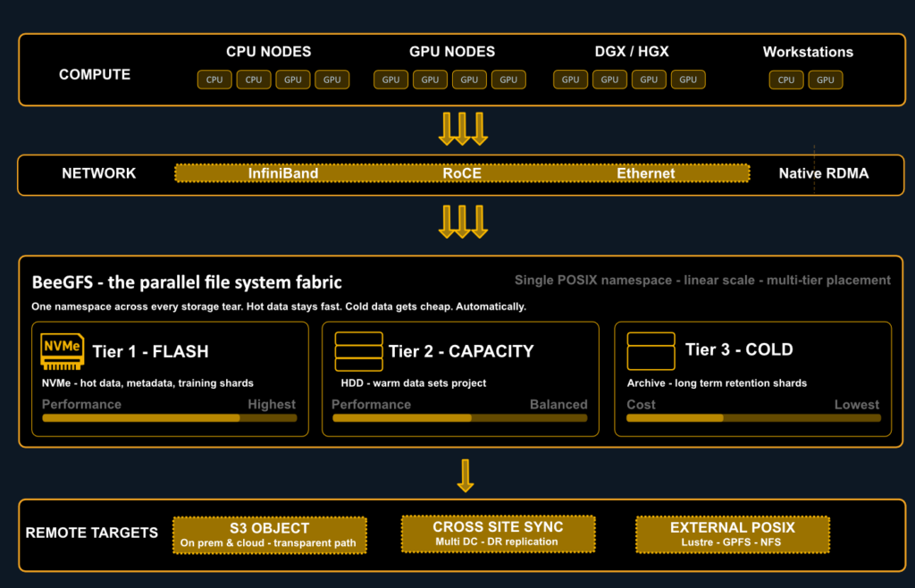Viewport: 915px width, 588px height.
Task: Click 'Lustre - GPFS - NFS' subtitle
Action: pyautogui.click(x=731, y=542)
